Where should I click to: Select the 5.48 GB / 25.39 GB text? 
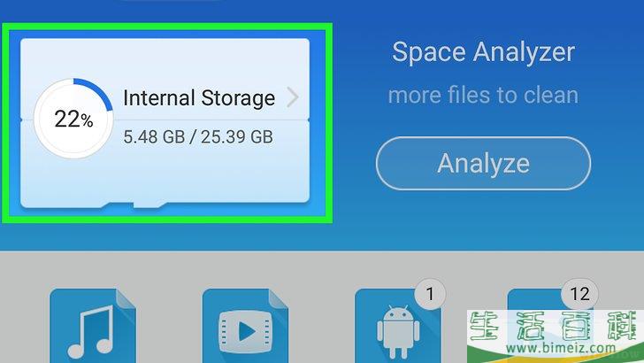198,137
